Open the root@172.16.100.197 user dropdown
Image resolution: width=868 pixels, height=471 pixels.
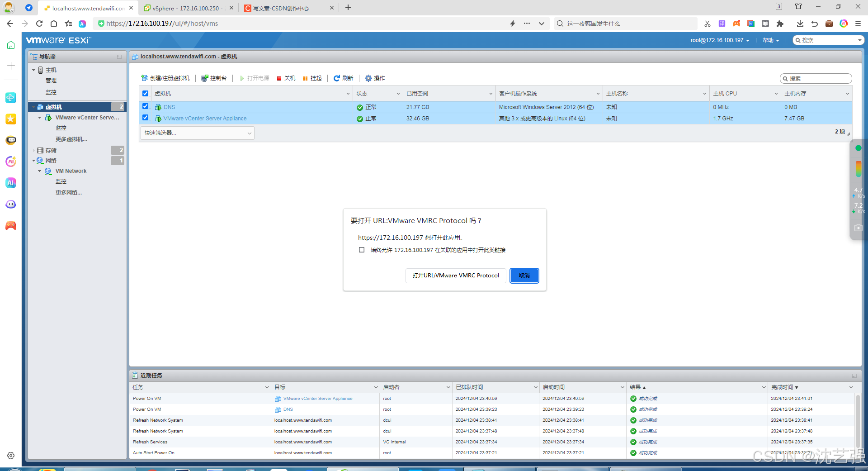pos(720,40)
